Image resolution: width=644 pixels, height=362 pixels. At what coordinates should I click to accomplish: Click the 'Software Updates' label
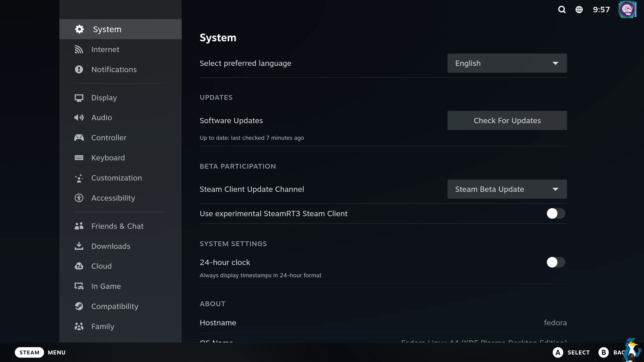click(x=231, y=121)
